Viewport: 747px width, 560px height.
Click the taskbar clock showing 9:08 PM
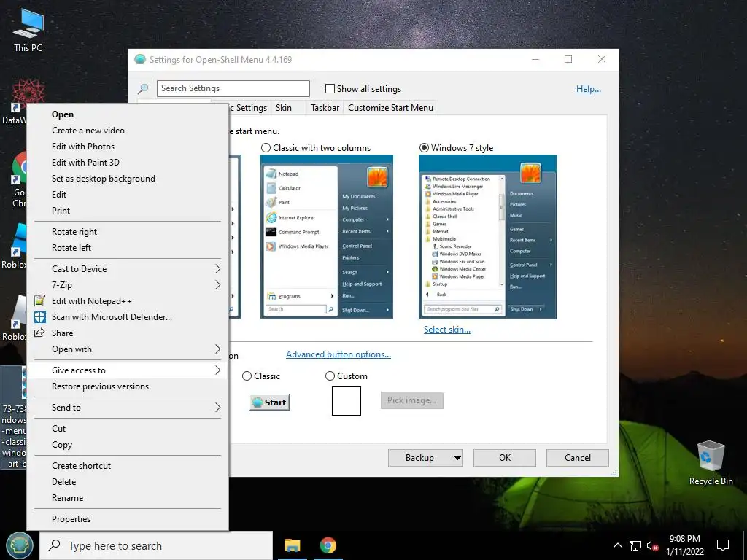pos(684,545)
